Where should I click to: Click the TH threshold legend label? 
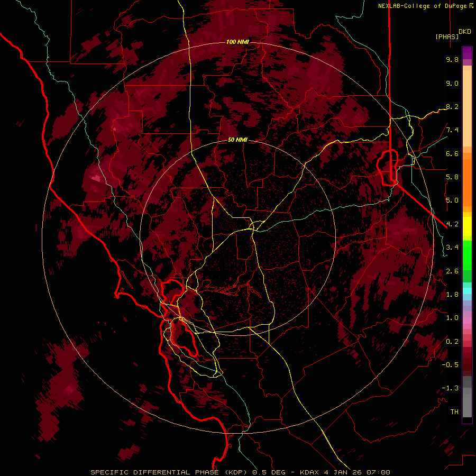point(454,412)
